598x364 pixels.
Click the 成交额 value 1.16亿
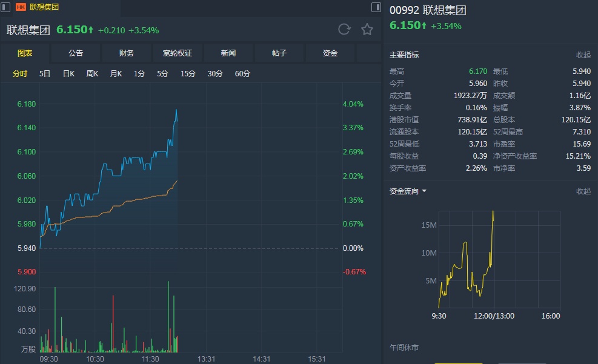(580, 95)
